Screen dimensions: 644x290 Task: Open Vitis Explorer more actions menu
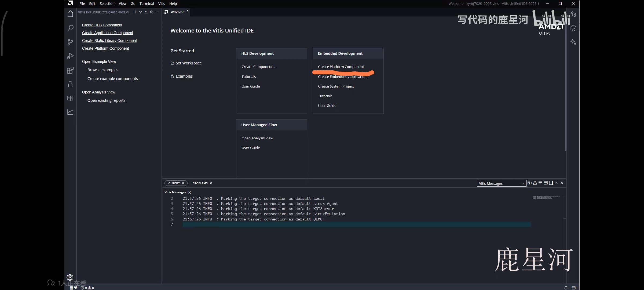(x=157, y=12)
